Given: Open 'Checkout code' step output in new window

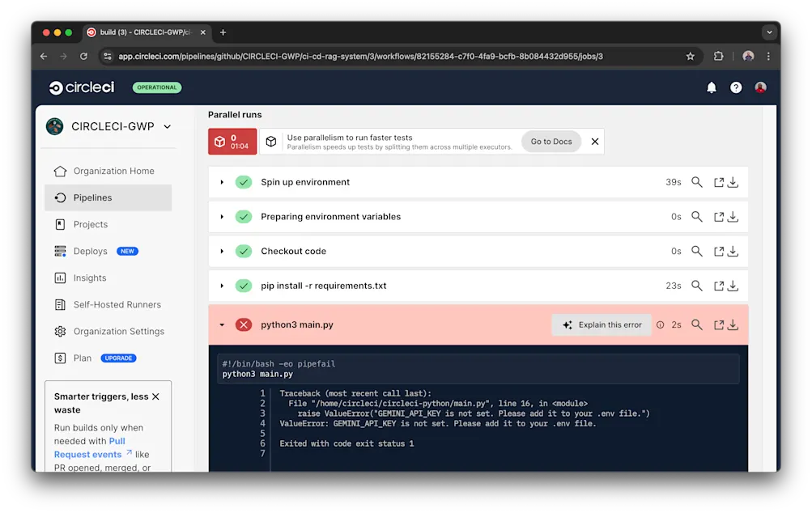Looking at the screenshot, I should tap(717, 251).
